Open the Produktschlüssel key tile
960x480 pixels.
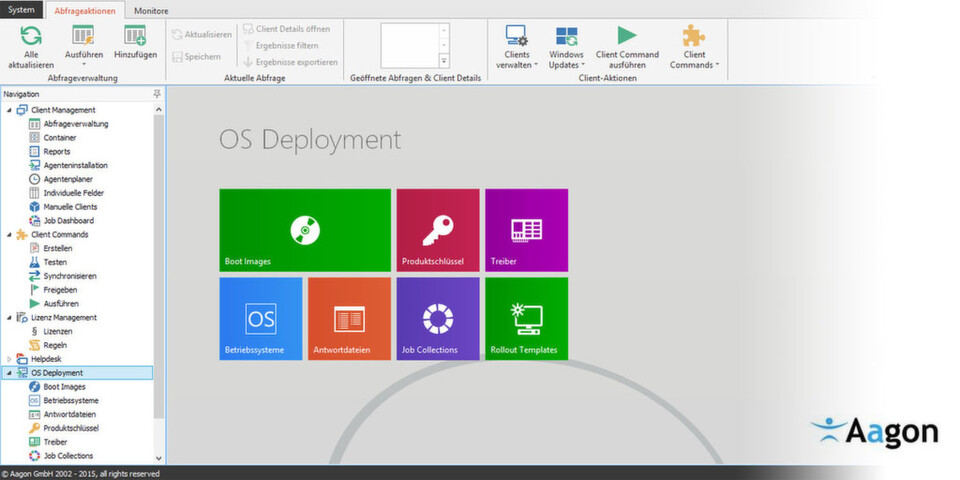click(x=438, y=230)
